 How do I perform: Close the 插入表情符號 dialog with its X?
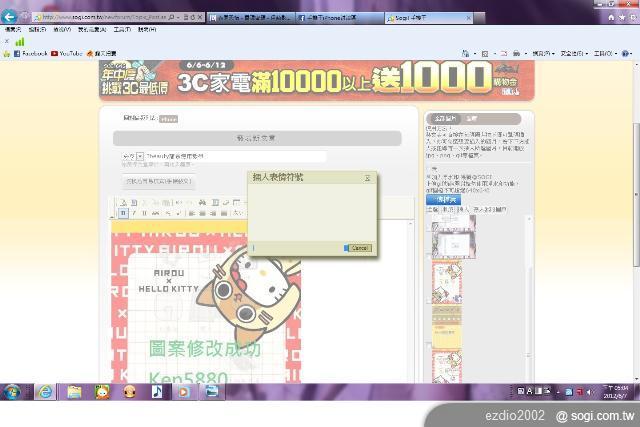(367, 178)
